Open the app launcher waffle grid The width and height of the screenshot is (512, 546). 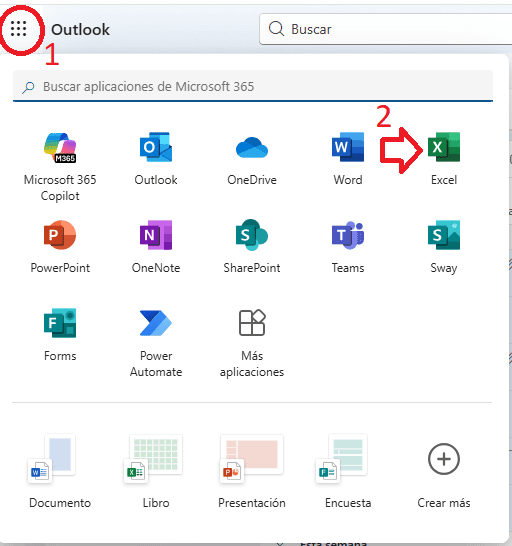18,29
